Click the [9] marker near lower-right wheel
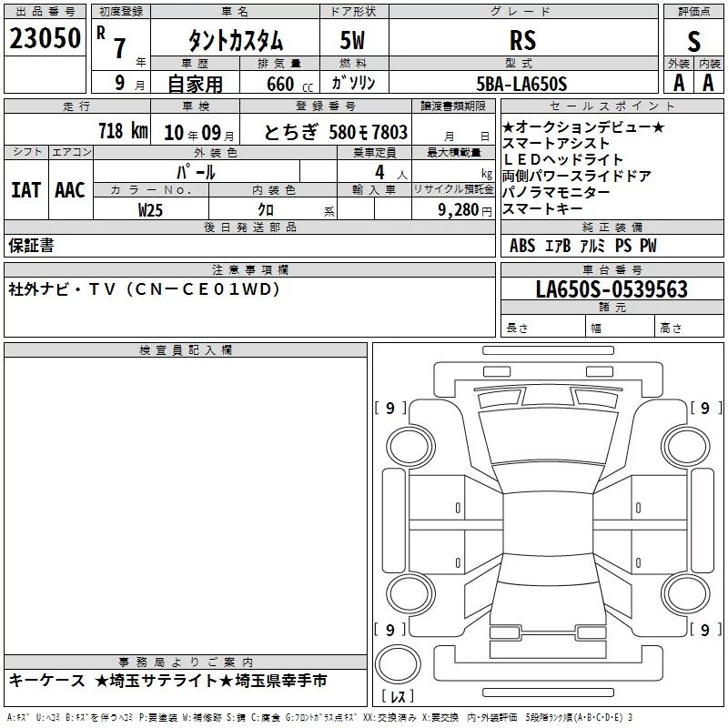The image size is (728, 728). click(706, 630)
